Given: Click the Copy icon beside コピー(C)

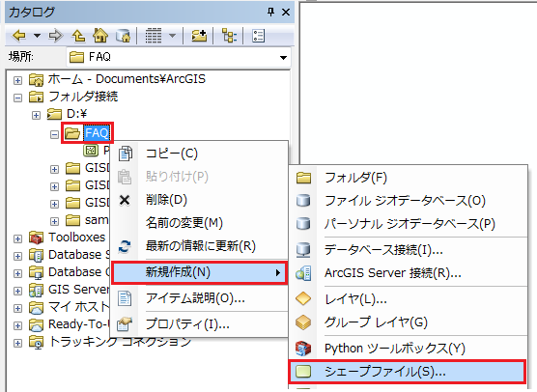Looking at the screenshot, I should click(125, 154).
